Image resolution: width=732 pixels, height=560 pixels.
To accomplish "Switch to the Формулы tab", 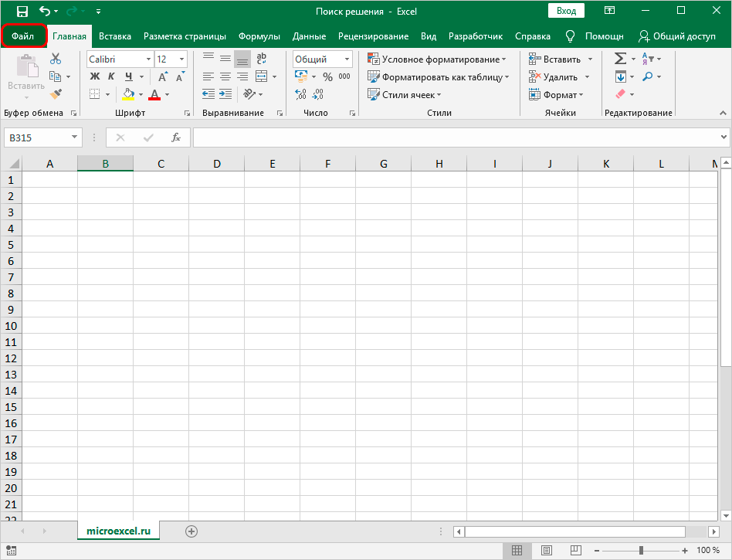I will pyautogui.click(x=259, y=36).
